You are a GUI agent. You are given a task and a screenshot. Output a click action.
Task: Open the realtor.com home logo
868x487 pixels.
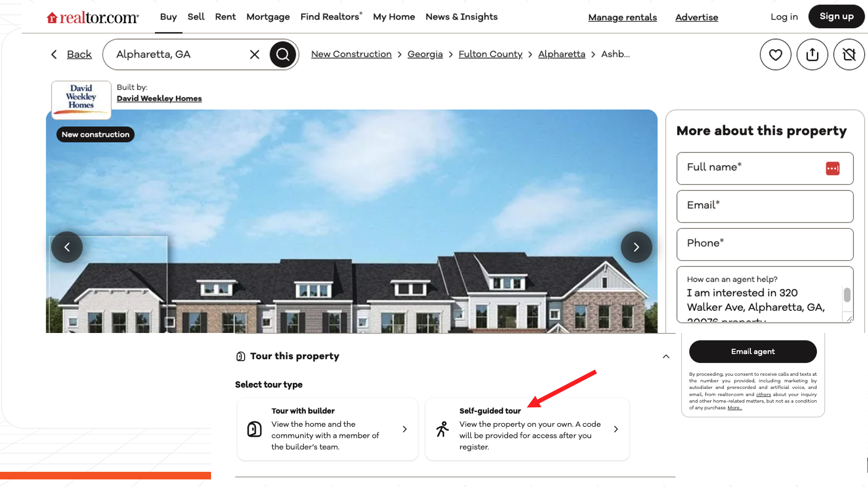click(x=93, y=17)
